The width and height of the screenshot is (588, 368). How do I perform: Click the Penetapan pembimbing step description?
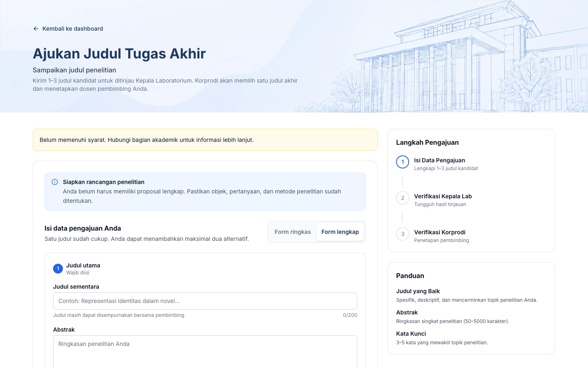click(441, 240)
